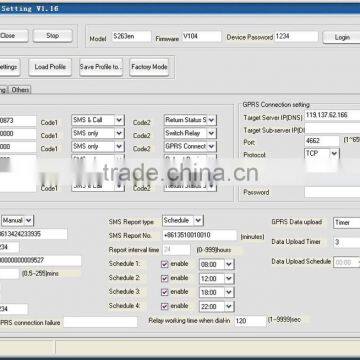The height and width of the screenshot is (360, 360).
Task: Click the "(0.5~255)mins" range text
Action: 40,274
